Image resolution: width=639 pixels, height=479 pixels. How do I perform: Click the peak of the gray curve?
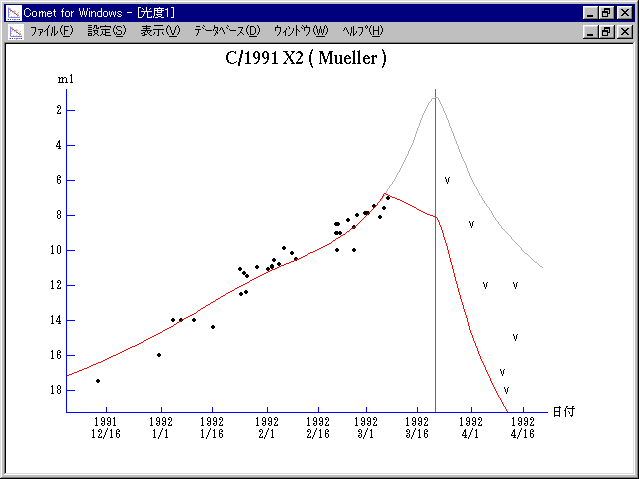[x=435, y=97]
